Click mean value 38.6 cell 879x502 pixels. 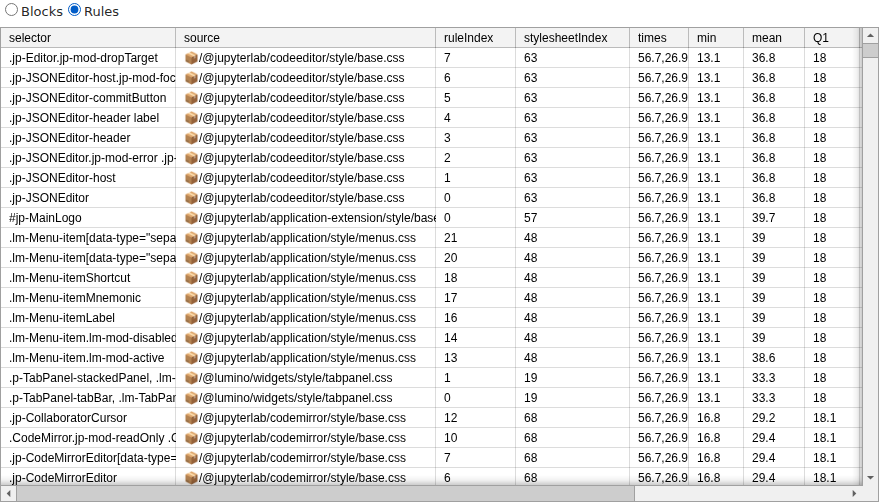774,358
